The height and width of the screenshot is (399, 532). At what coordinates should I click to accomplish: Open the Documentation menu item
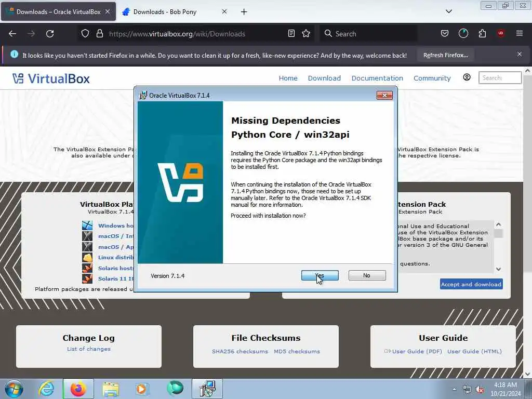377,78
